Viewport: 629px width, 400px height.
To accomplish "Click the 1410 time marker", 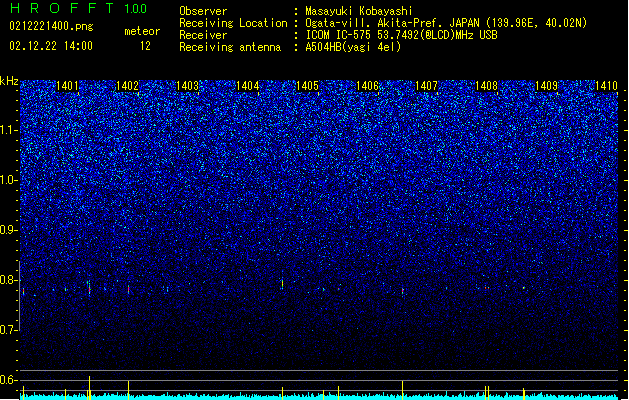I will (x=606, y=86).
